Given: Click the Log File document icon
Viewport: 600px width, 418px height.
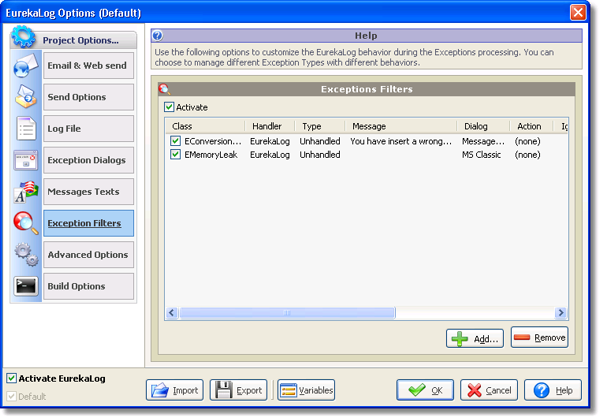Looking at the screenshot, I should tap(26, 128).
